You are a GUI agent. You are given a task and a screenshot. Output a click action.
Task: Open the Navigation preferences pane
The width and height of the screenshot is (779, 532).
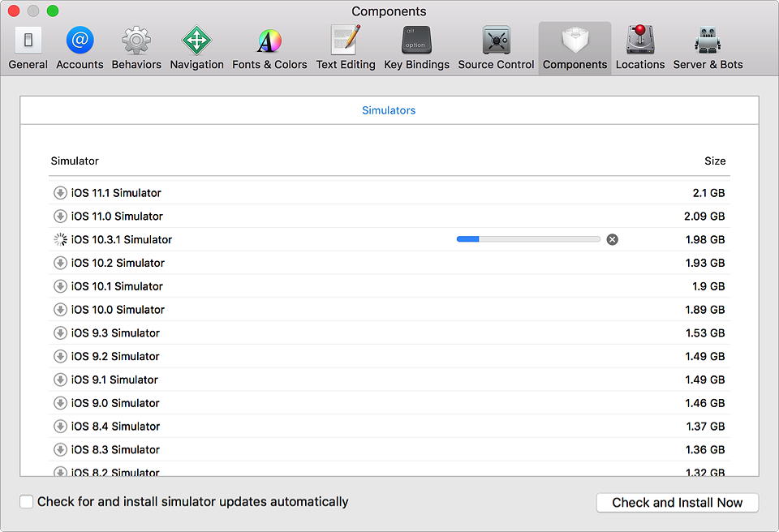196,48
